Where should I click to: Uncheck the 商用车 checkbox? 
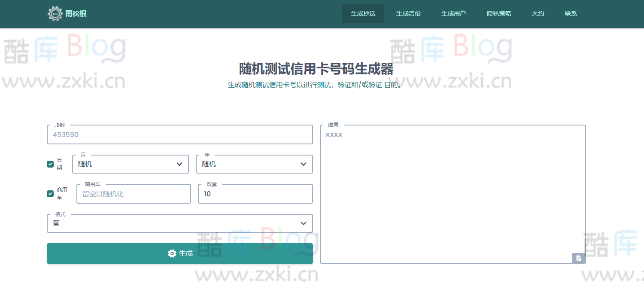coord(50,193)
